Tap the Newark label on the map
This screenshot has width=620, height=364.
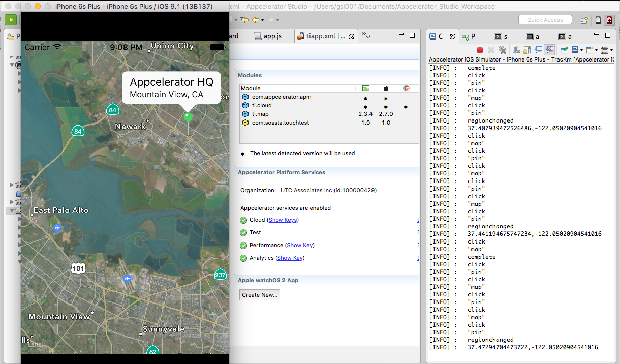[131, 126]
